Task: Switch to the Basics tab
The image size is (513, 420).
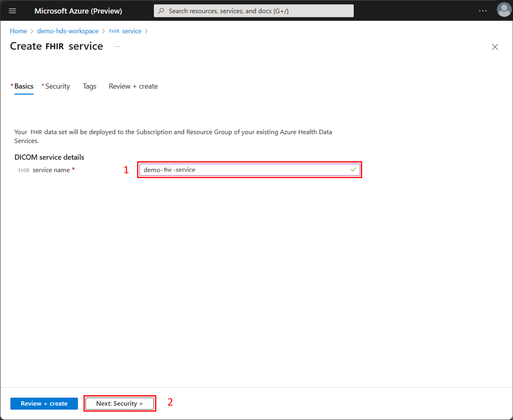Action: (x=24, y=86)
